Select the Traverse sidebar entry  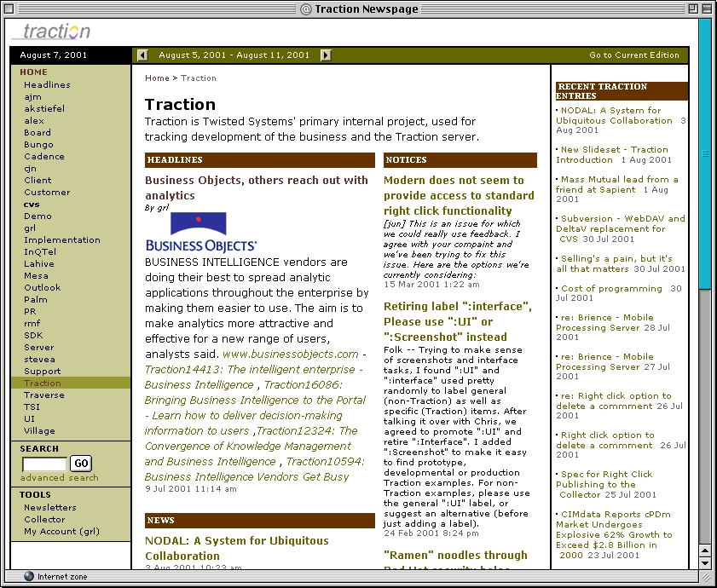(43, 395)
